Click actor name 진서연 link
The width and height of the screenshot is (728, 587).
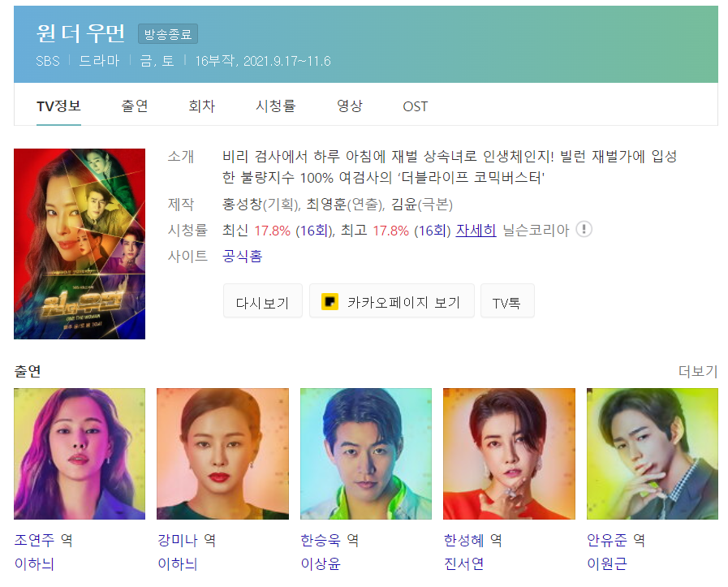click(x=463, y=563)
